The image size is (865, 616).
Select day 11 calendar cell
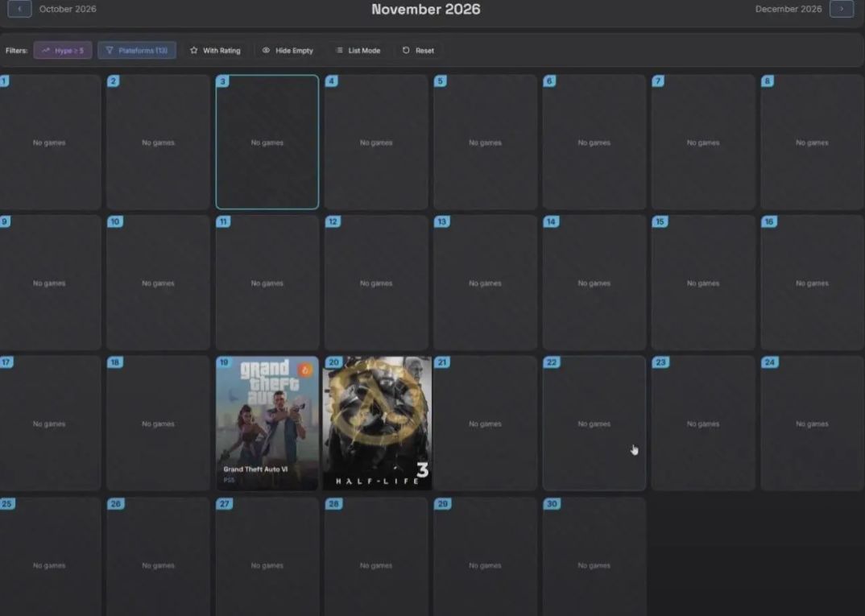click(267, 283)
